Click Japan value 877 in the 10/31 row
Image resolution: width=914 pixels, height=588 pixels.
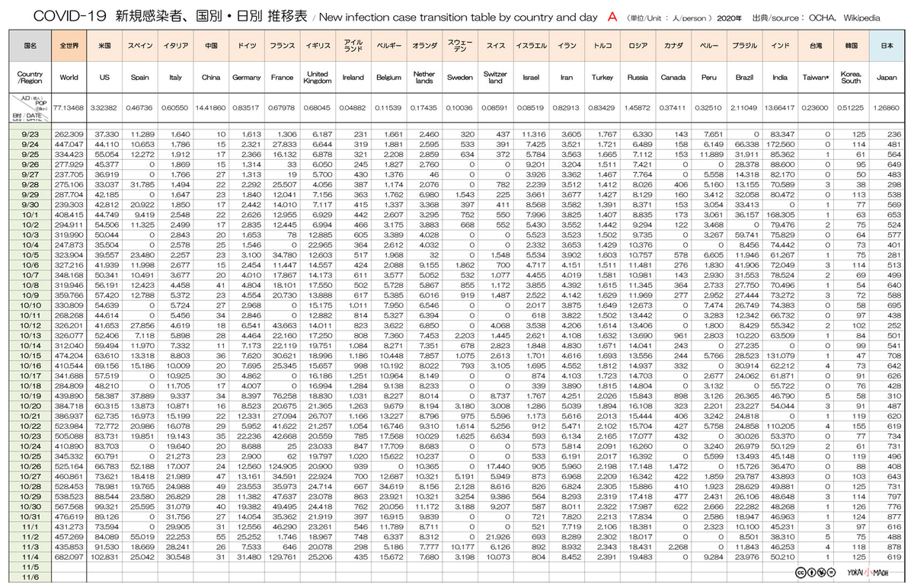tap(891, 517)
